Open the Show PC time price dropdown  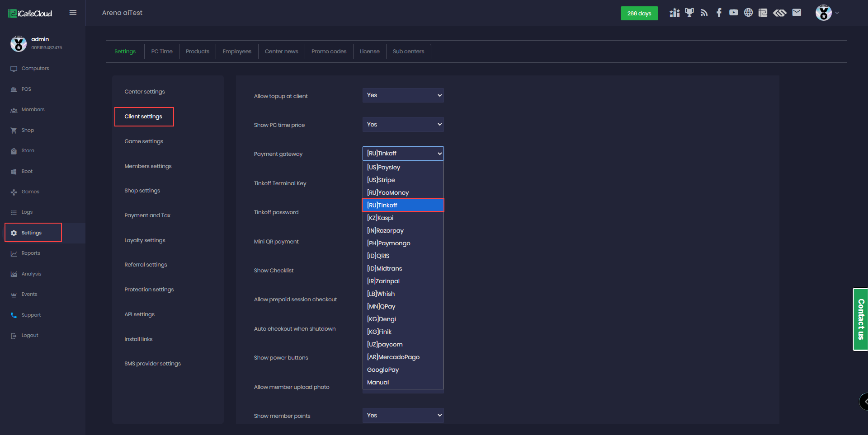[x=403, y=125]
